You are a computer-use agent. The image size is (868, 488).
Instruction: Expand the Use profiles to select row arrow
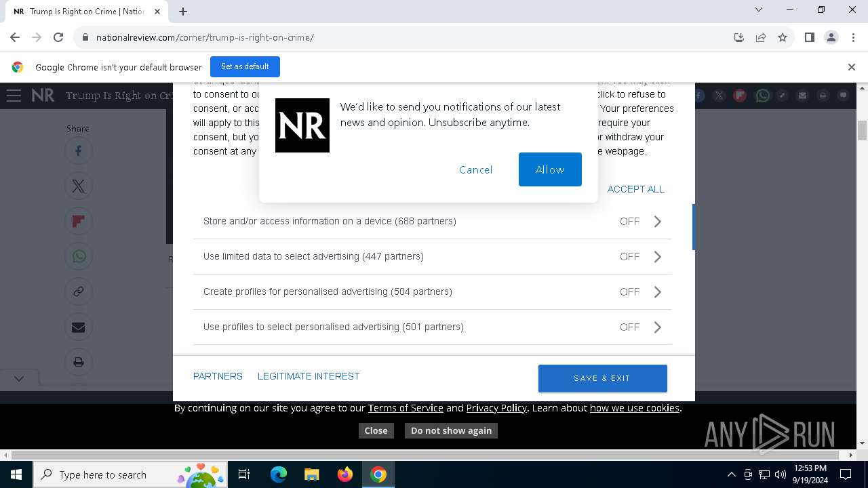657,327
